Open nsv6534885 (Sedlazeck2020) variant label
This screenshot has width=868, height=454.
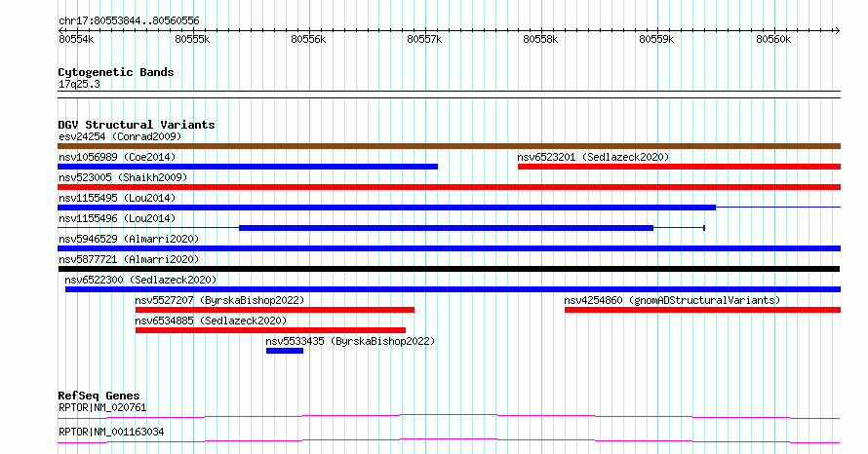211,321
